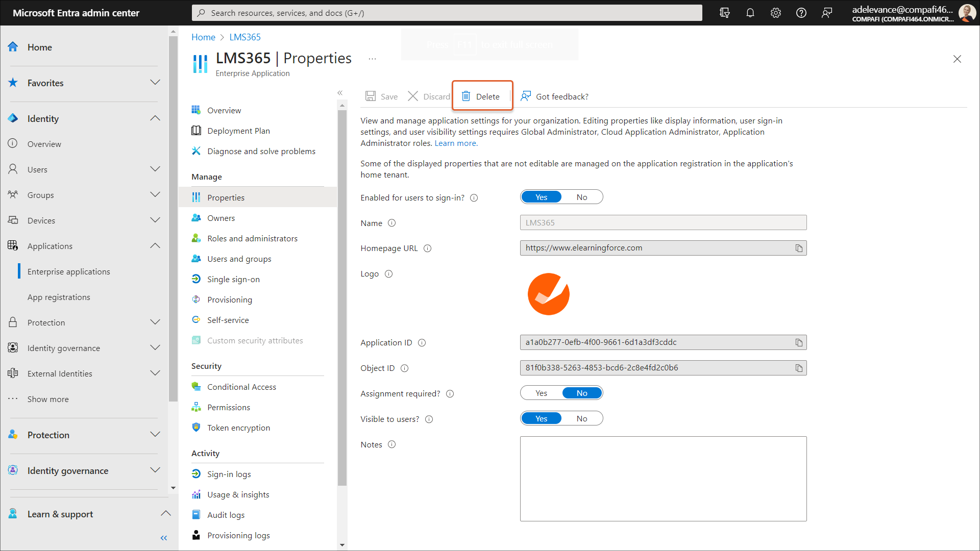
Task: Set Assignment required to Yes
Action: 541,393
